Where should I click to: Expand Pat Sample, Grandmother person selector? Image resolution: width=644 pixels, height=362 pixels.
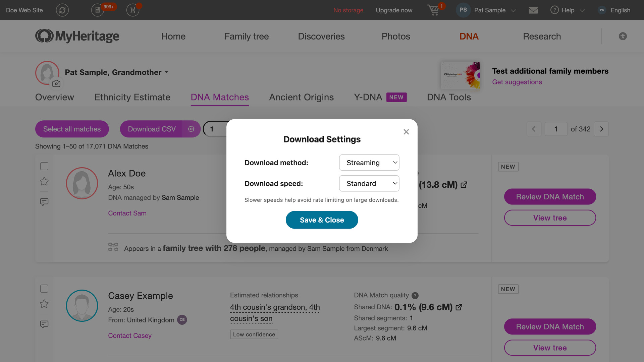tap(117, 72)
